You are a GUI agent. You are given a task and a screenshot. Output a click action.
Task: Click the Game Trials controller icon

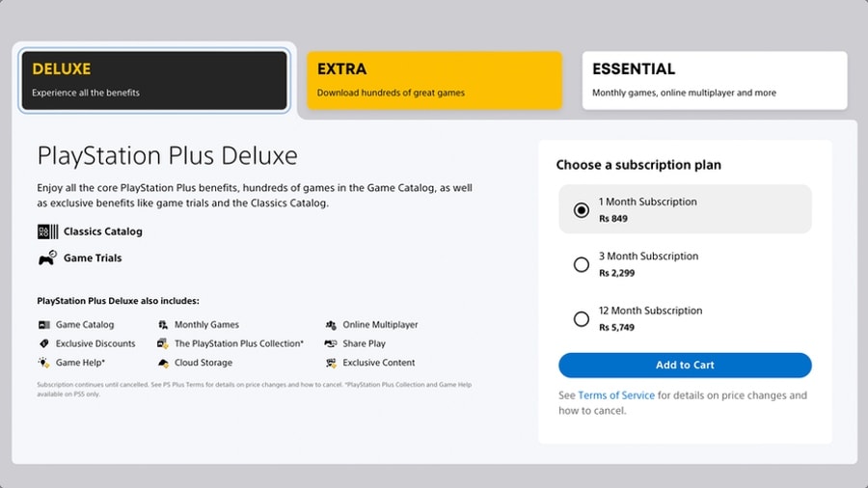tap(47, 258)
